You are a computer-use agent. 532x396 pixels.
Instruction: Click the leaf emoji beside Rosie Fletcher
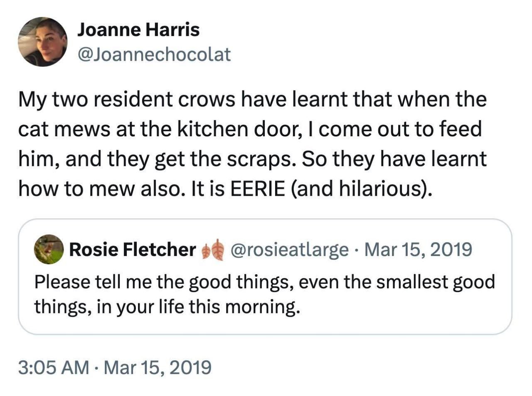[212, 250]
